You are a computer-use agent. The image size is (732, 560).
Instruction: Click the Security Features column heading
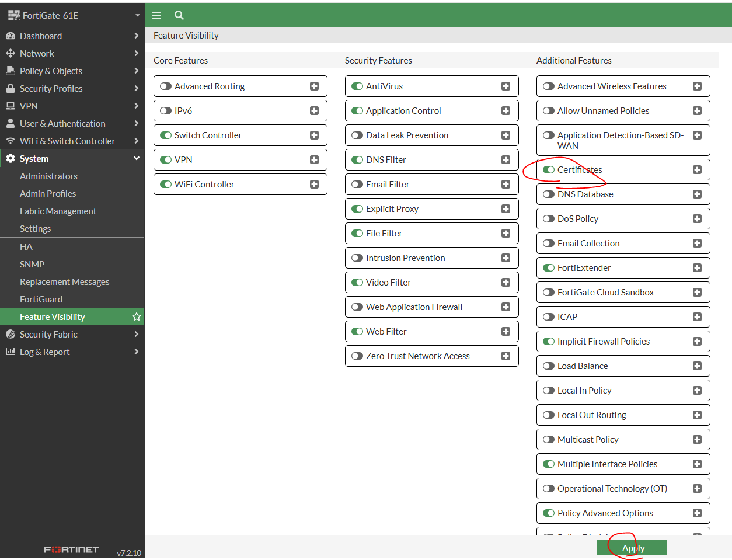coord(378,60)
